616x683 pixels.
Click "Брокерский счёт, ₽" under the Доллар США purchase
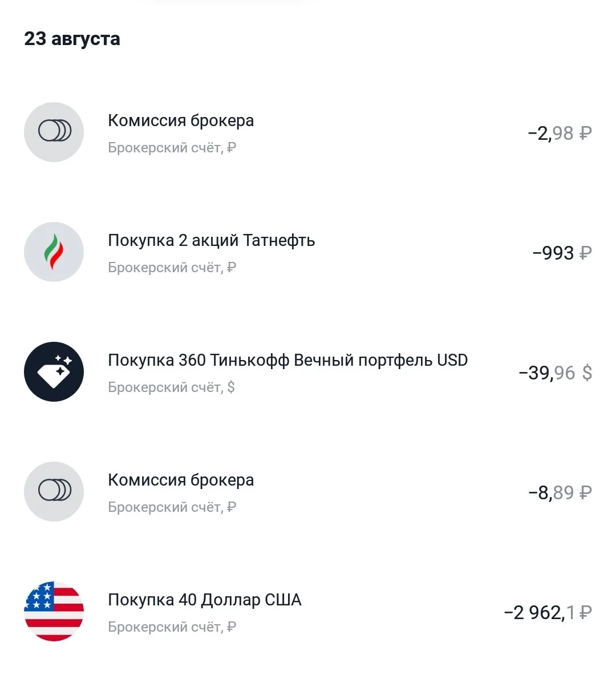pyautogui.click(x=172, y=627)
